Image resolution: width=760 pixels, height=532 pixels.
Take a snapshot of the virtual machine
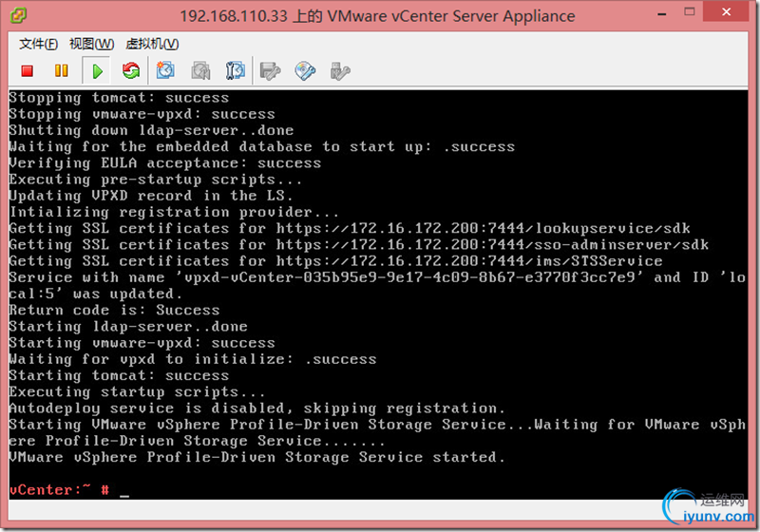(x=165, y=70)
